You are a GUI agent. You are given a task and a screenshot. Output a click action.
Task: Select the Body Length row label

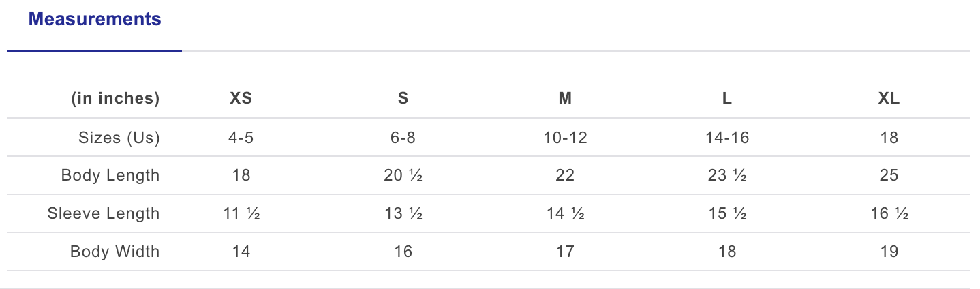(110, 175)
